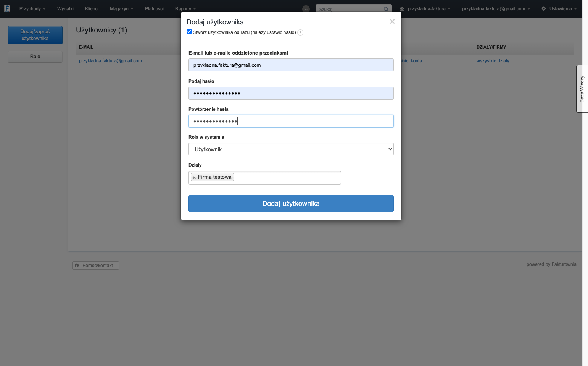
Task: Open the Przychody menu
Action: tap(32, 9)
